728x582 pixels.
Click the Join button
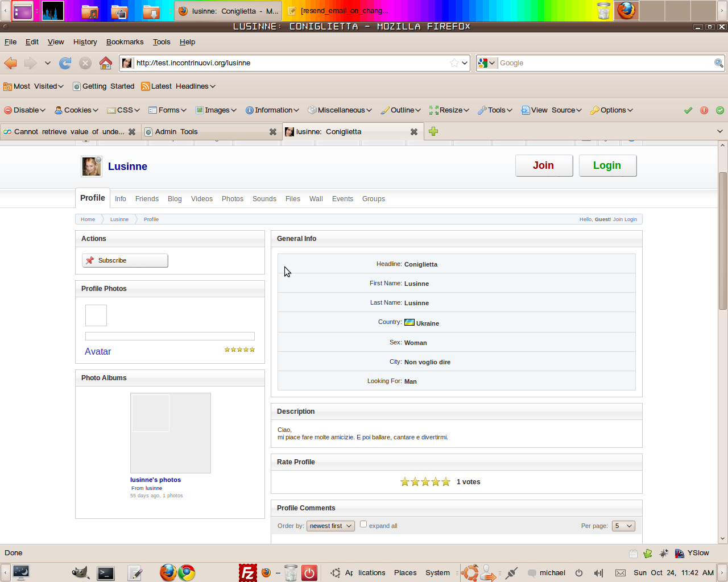tap(544, 165)
